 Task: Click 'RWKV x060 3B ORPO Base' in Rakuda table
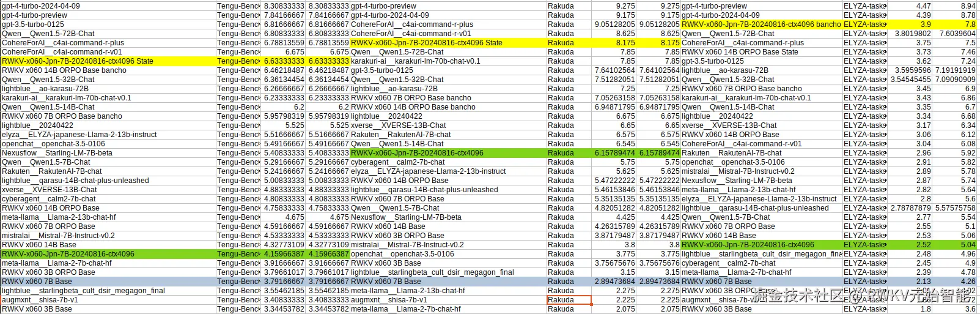448,236
